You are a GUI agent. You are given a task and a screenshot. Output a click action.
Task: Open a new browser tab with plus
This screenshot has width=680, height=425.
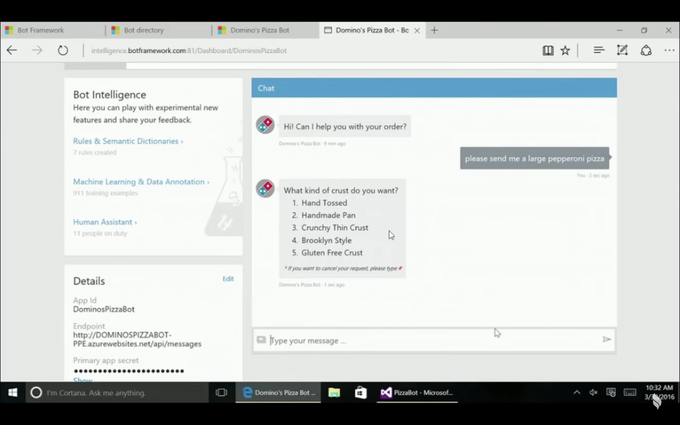(434, 30)
